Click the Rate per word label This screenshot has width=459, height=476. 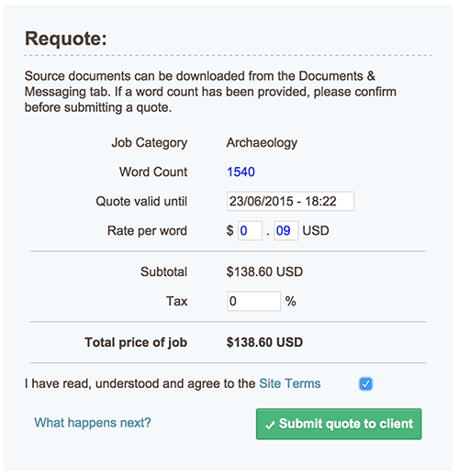tap(147, 231)
